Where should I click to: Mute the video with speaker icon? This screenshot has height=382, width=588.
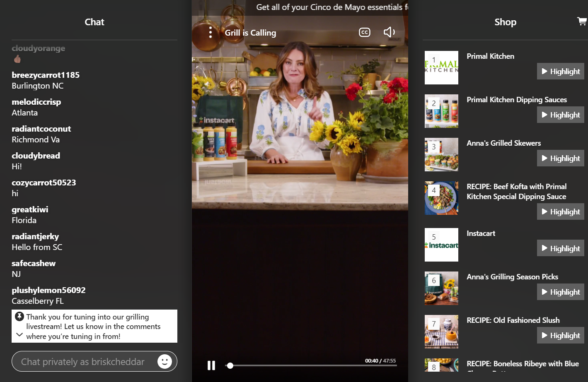pos(389,32)
